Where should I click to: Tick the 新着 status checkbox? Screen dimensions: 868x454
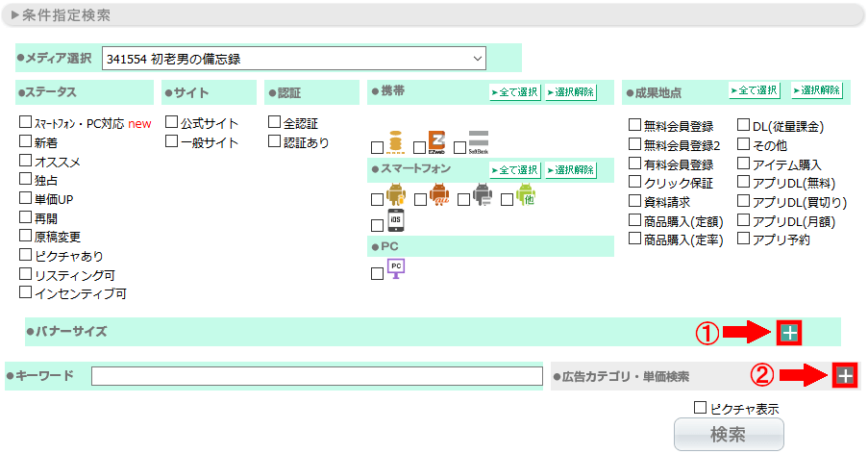click(x=25, y=141)
